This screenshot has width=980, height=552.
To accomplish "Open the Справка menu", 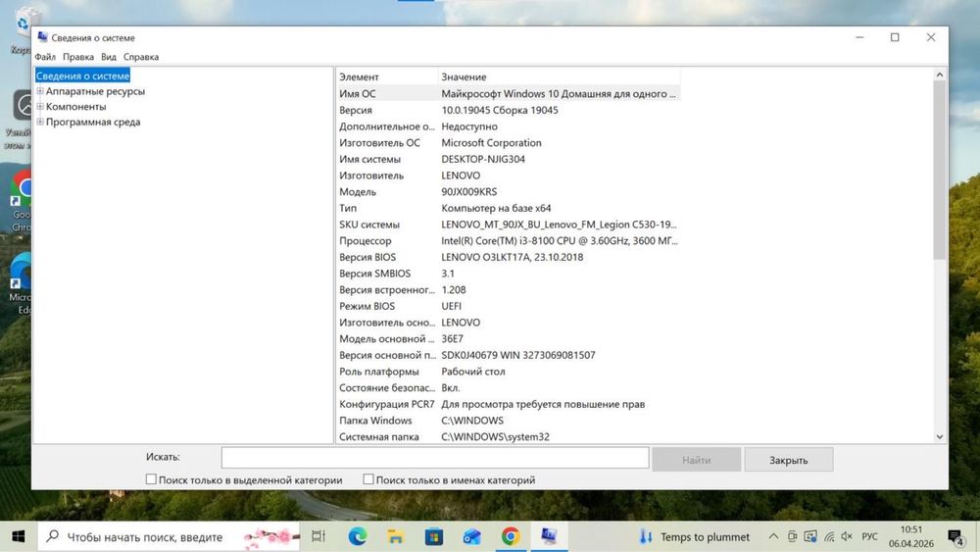I will (x=140, y=57).
